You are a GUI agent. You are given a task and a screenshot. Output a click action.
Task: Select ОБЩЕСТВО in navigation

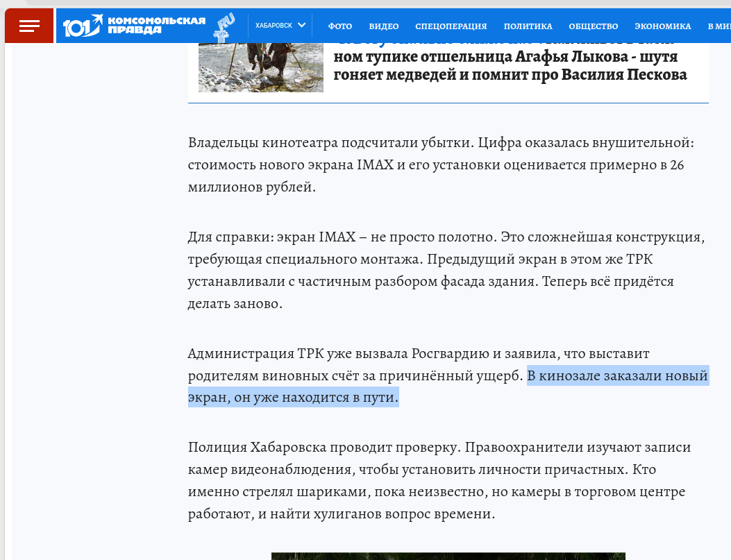[x=593, y=26]
